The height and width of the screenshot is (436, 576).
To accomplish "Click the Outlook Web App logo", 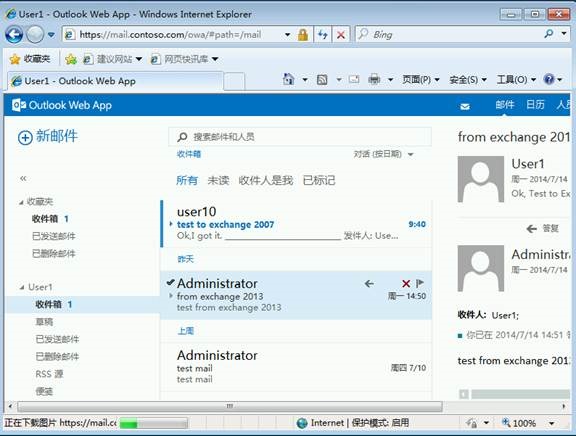I will pyautogui.click(x=62, y=105).
